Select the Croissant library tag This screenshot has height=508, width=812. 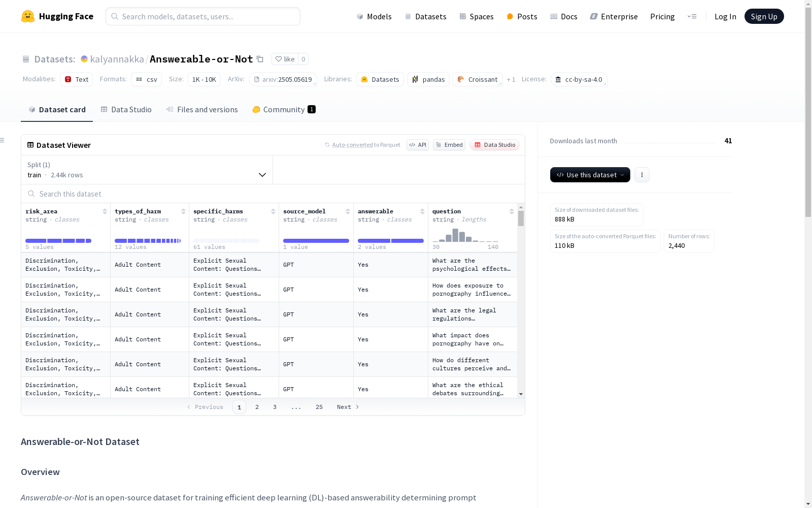point(478,79)
